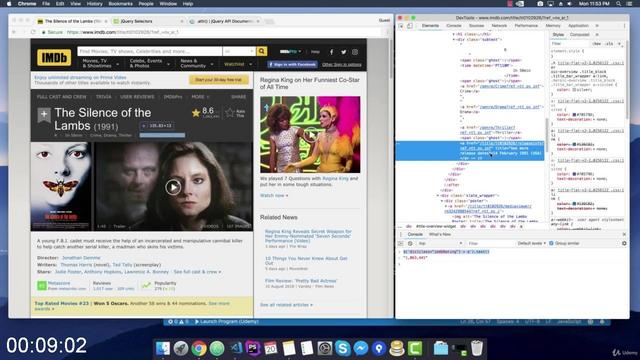Open the Computed tab in styles pane
The image size is (640, 360).
(x=579, y=35)
